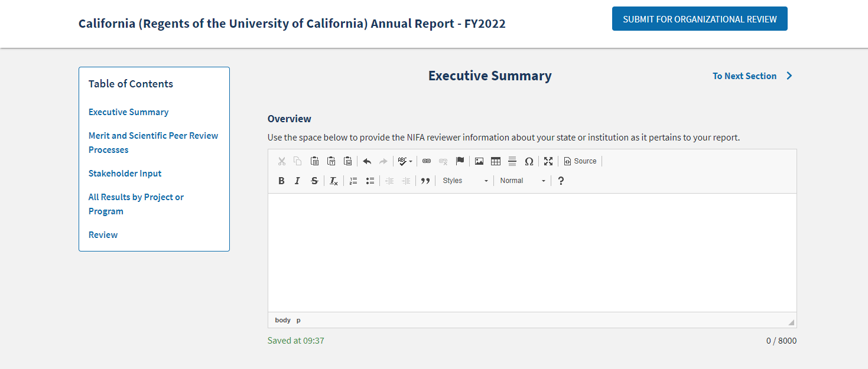The height and width of the screenshot is (369, 868).
Task: Toggle strikethrough formatting
Action: 314,181
